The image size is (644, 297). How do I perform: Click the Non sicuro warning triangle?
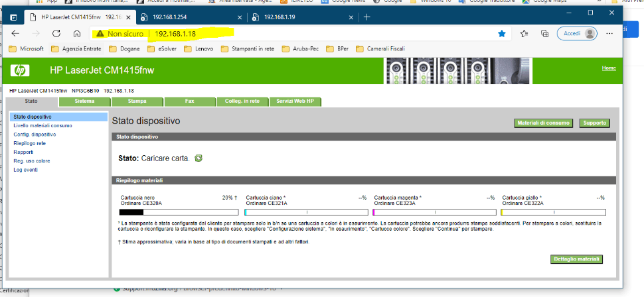click(x=100, y=34)
